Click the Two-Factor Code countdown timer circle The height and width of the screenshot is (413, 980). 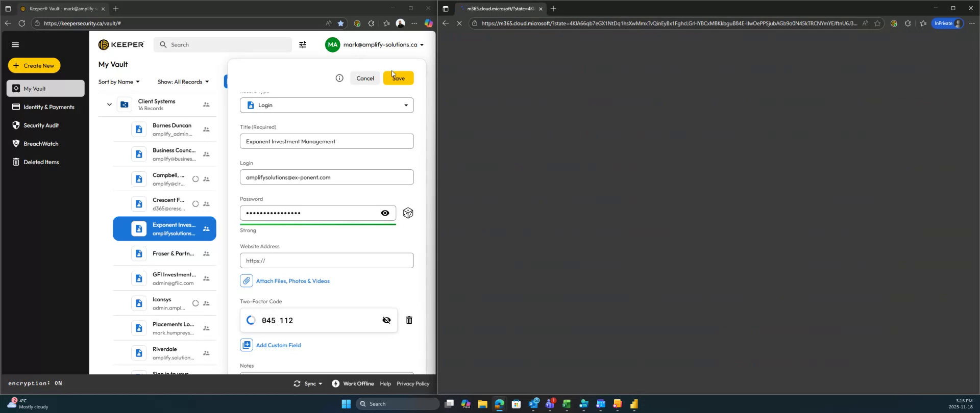pyautogui.click(x=251, y=320)
